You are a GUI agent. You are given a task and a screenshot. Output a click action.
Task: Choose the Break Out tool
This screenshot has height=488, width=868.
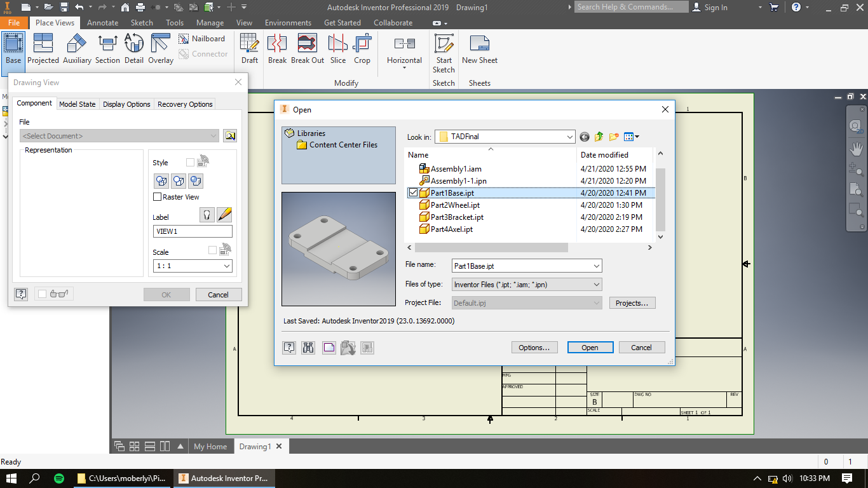(308, 49)
